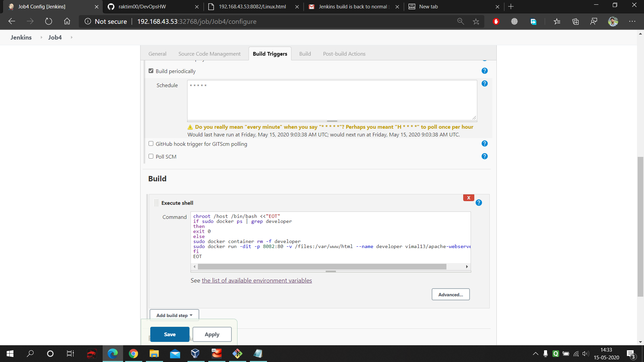This screenshot has width=644, height=362.
Task: Enable GitHub hook trigger for GITScm polling
Action: (151, 143)
